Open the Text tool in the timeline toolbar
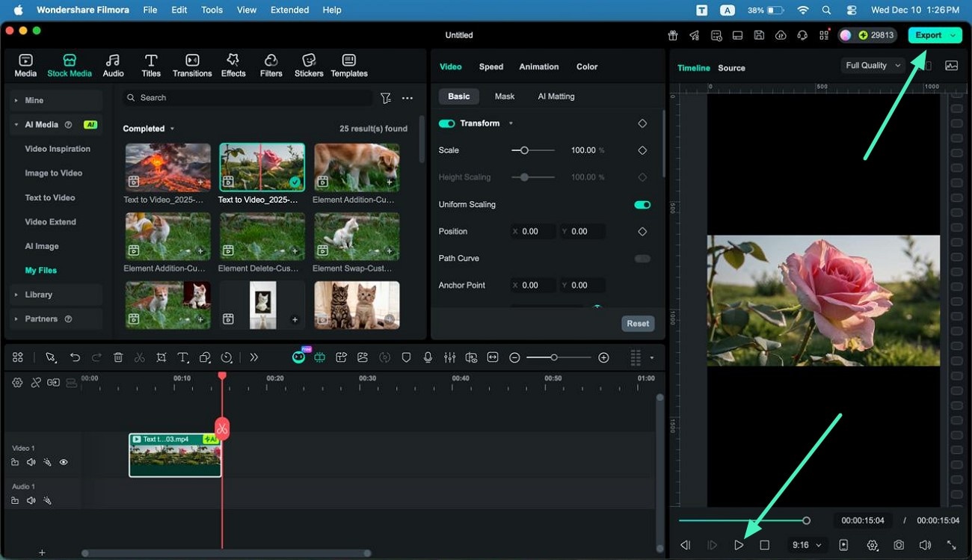Viewport: 972px width, 560px height. tap(183, 357)
